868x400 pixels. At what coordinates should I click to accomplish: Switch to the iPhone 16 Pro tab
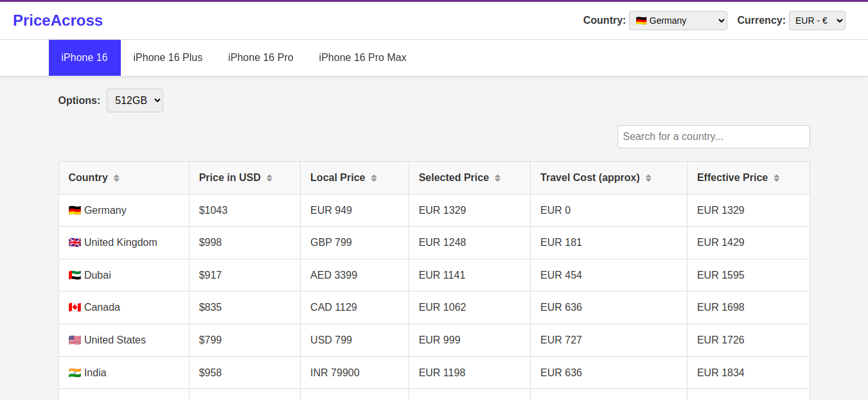261,58
